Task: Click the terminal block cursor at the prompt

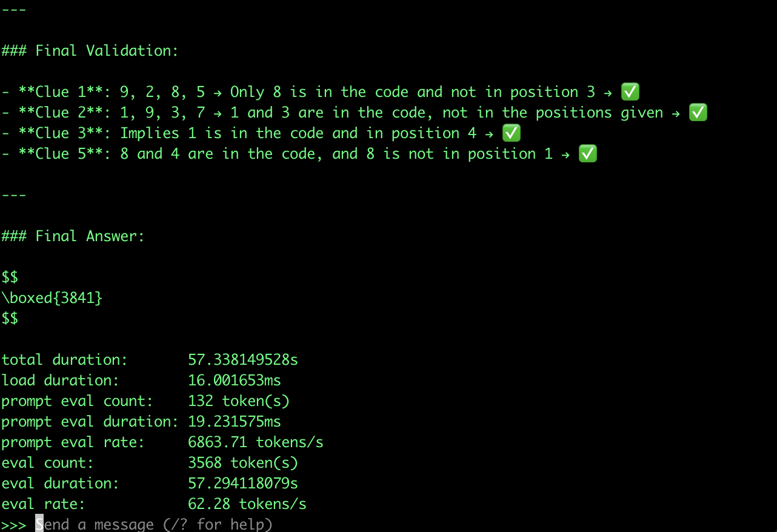Action: pos(39,524)
